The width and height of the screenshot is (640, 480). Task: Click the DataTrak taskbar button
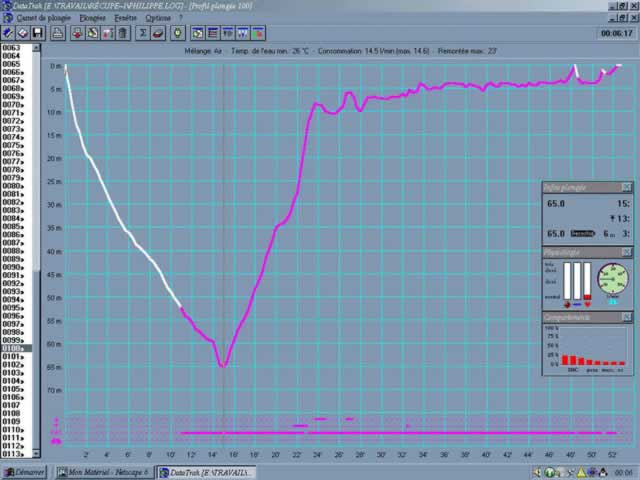(x=207, y=473)
